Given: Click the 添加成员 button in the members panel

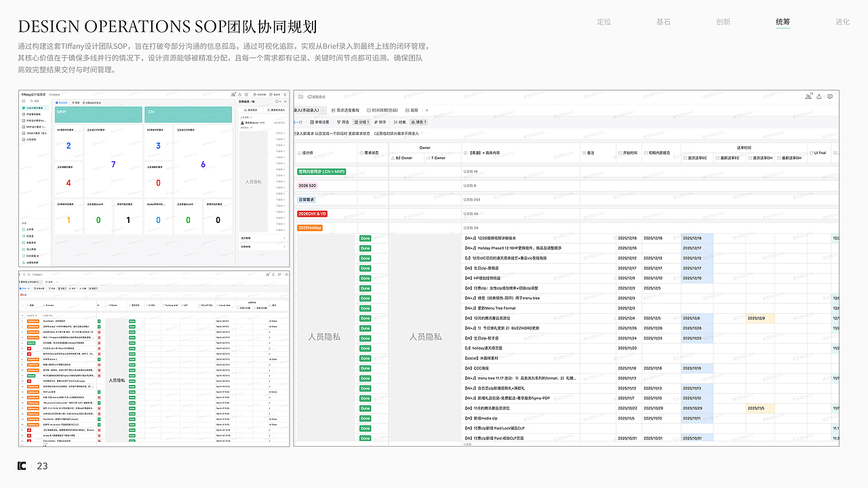Looking at the screenshot, I should (252, 110).
